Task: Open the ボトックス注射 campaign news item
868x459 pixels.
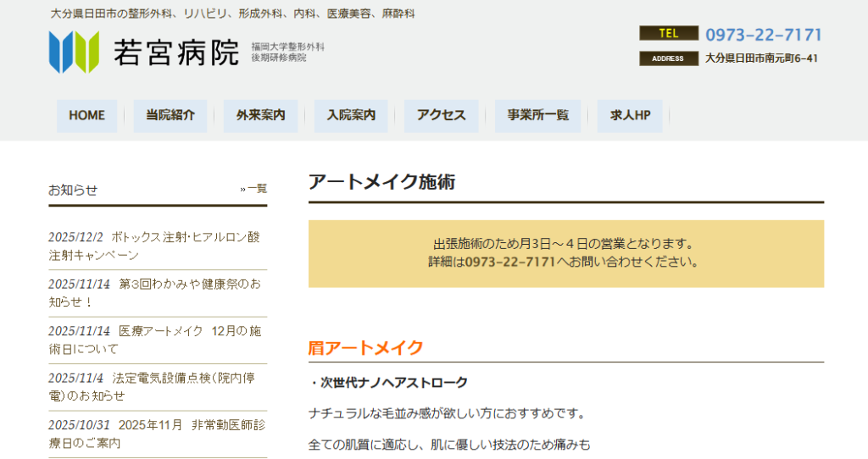Action: pyautogui.click(x=154, y=246)
